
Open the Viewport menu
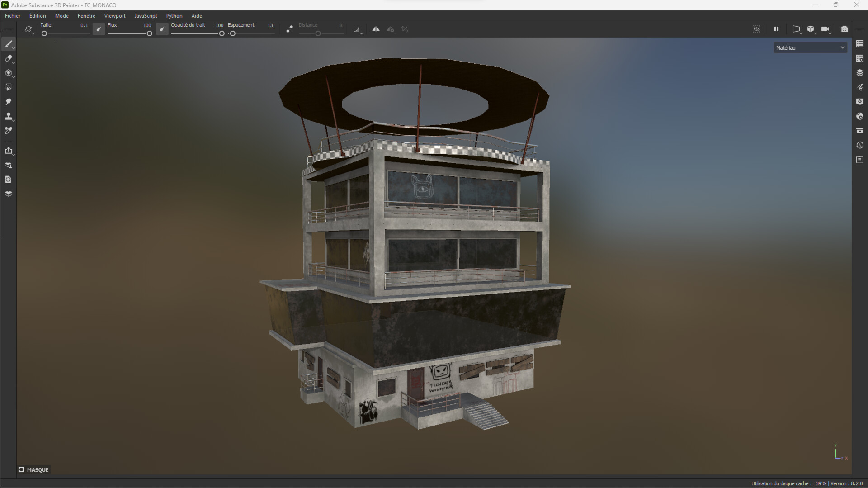point(115,15)
